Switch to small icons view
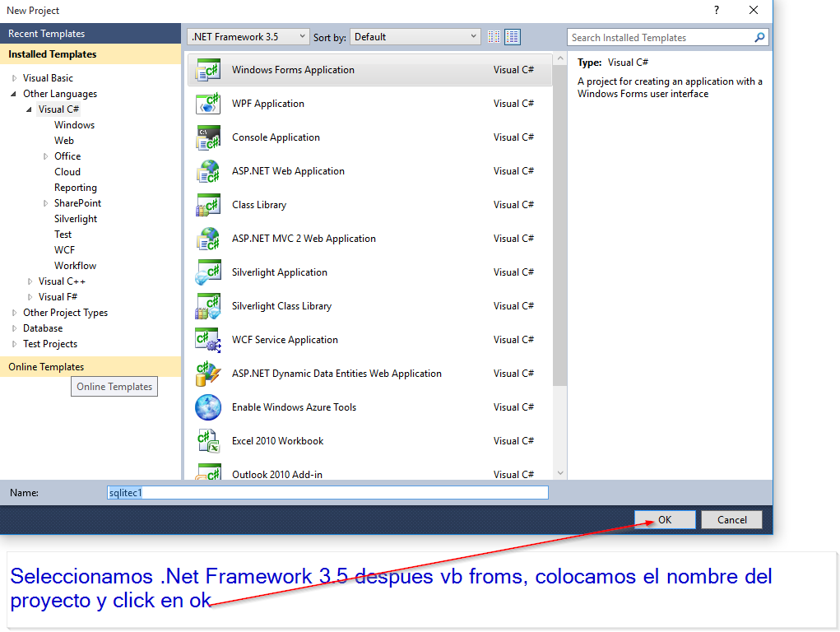Image resolution: width=840 pixels, height=632 pixels. pos(494,36)
